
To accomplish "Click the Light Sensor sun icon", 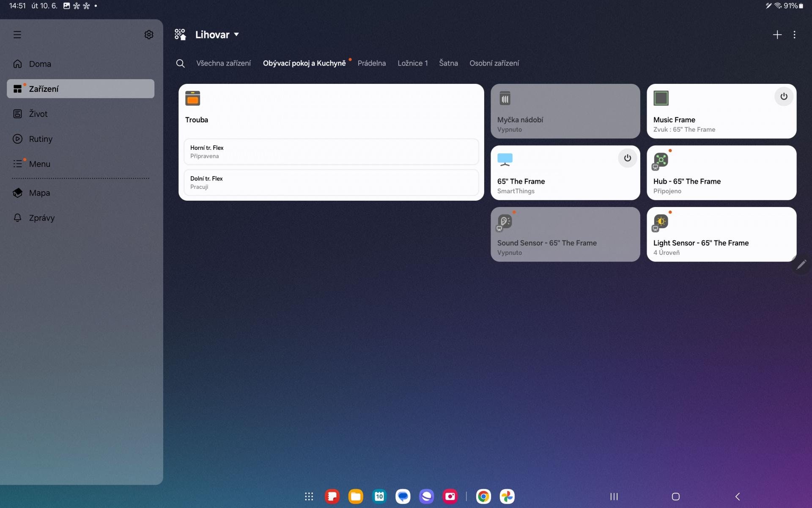I will click(661, 221).
